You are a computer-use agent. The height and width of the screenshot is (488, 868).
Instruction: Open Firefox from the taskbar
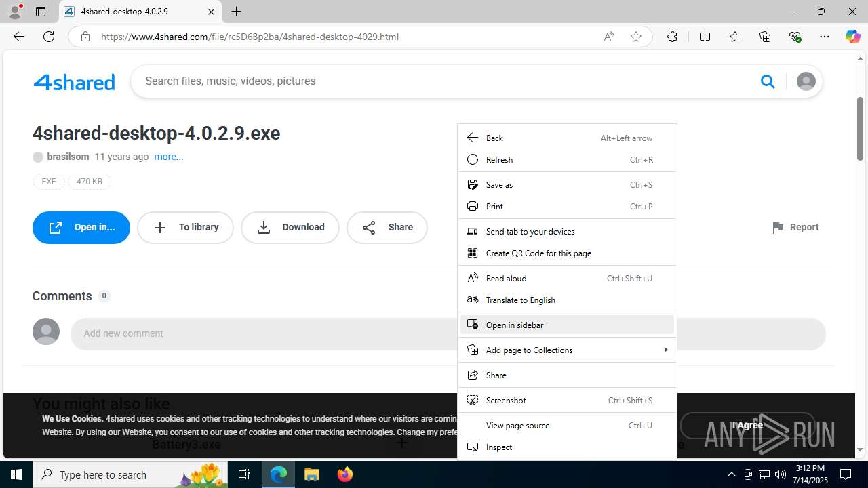point(345,474)
